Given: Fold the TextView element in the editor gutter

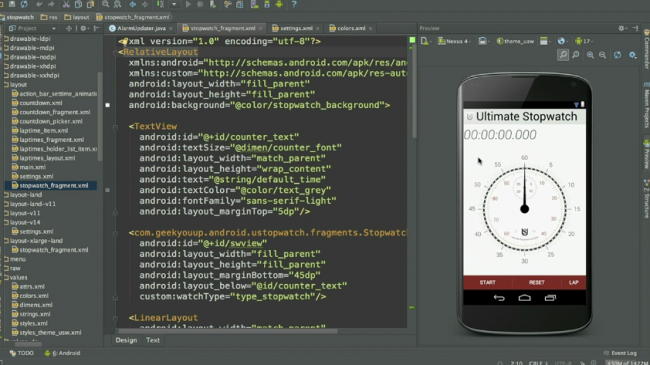Looking at the screenshot, I should tap(116, 127).
